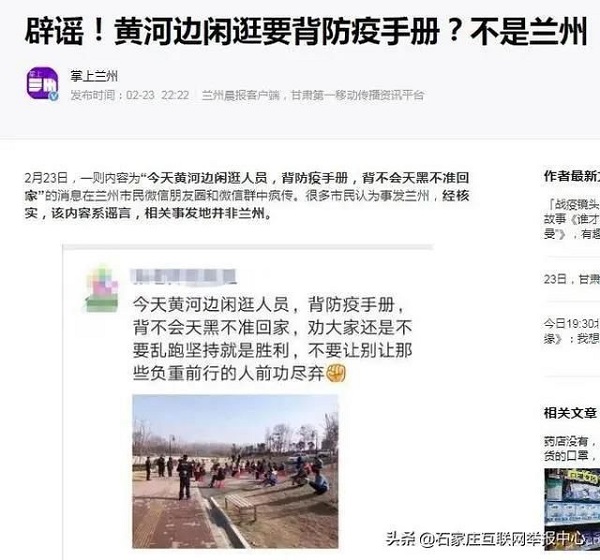Click the fist emoji after 前功尽弃
Viewport: 600px width, 560px height.
(336, 372)
